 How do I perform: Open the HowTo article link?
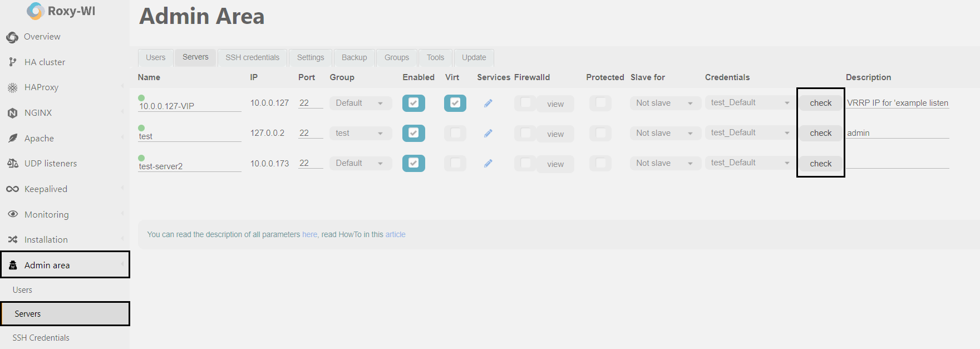point(395,235)
